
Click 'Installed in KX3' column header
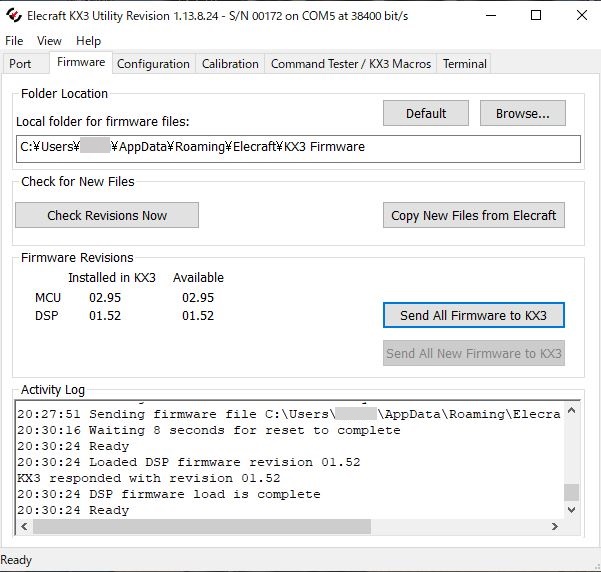point(112,277)
